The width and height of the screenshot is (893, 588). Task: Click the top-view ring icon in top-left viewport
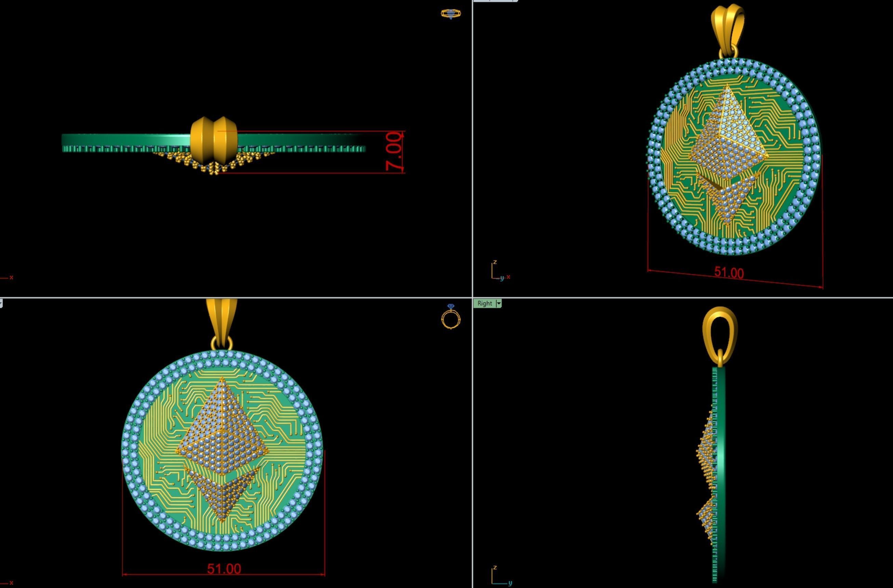coord(451,14)
